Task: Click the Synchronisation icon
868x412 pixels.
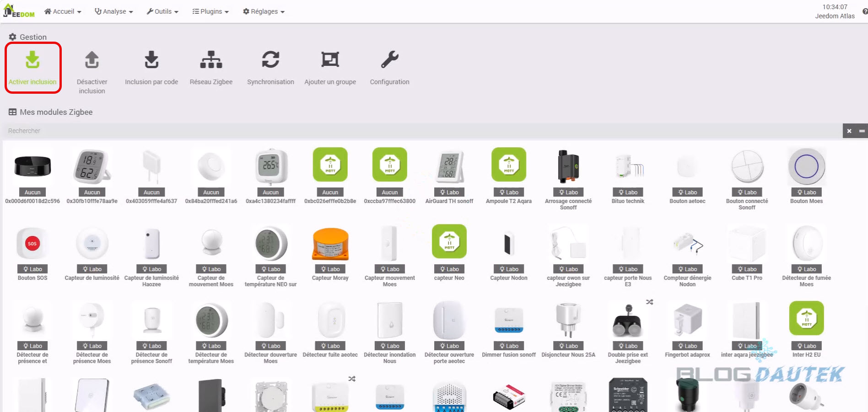Action: tap(270, 59)
